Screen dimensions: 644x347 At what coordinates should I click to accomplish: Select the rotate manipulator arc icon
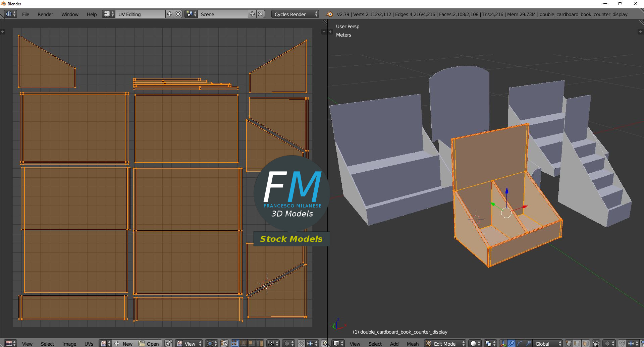[x=520, y=343]
